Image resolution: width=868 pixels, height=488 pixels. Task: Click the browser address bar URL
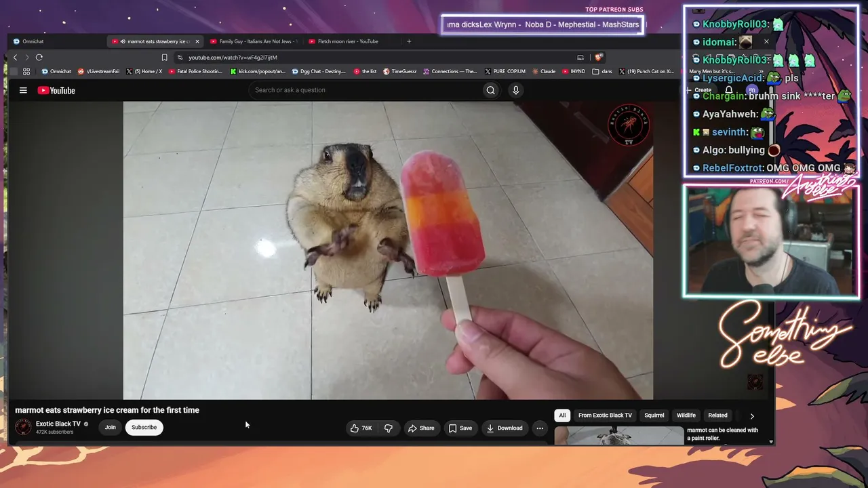pos(233,58)
